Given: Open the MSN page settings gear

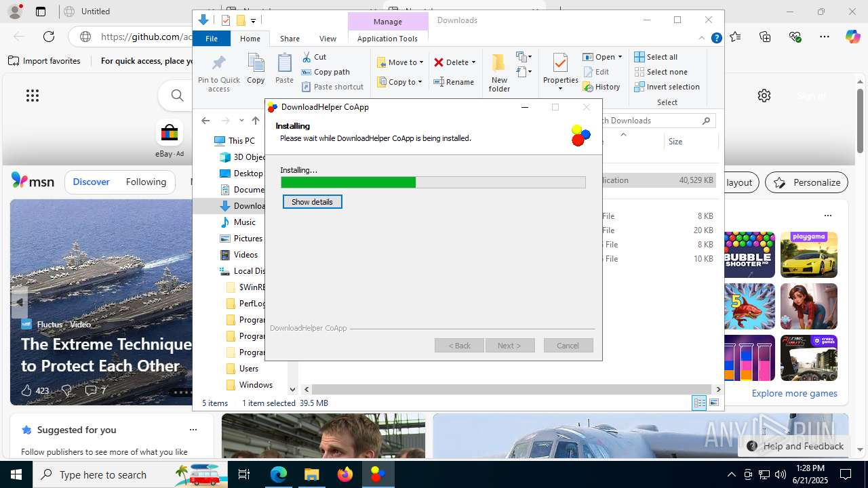Looking at the screenshot, I should 764,96.
